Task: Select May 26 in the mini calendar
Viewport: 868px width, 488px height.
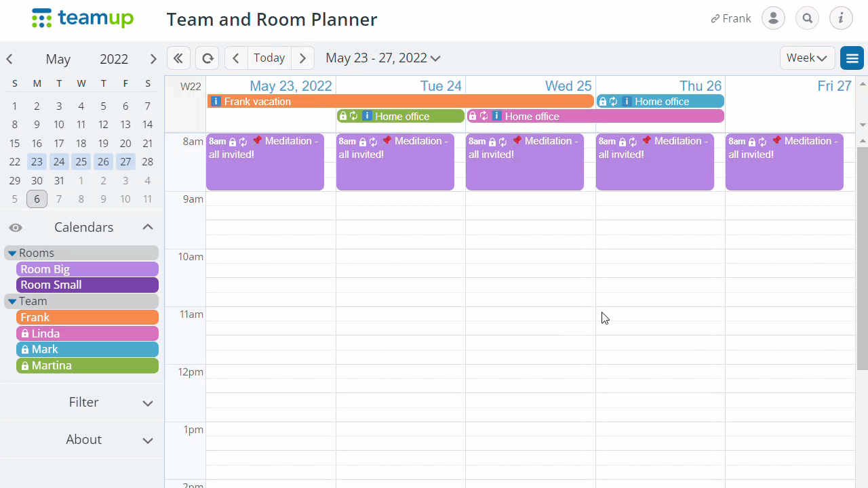Action: click(x=103, y=161)
